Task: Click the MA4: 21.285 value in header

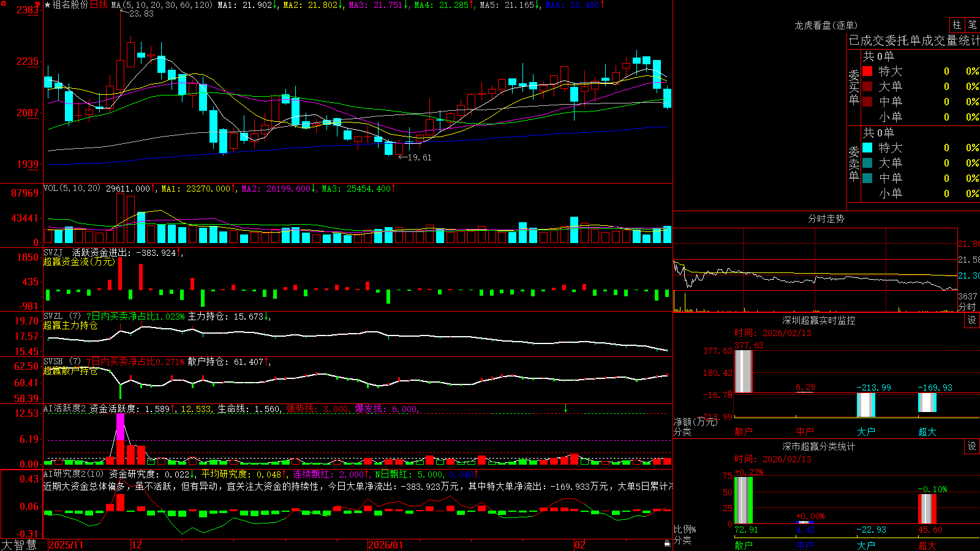Action: pos(444,5)
